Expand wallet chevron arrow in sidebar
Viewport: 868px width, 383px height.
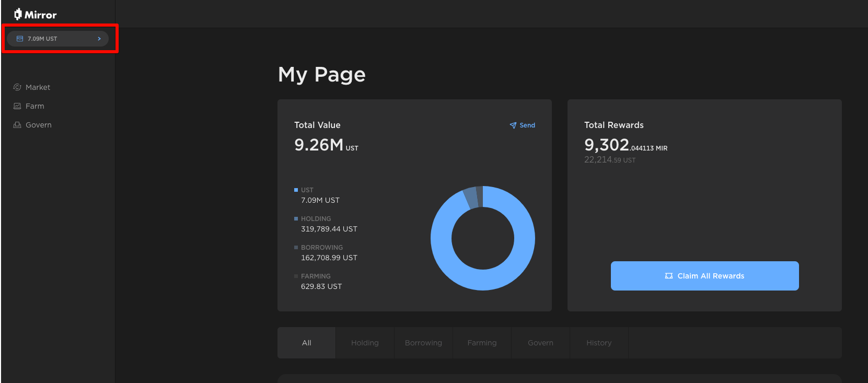pos(99,39)
